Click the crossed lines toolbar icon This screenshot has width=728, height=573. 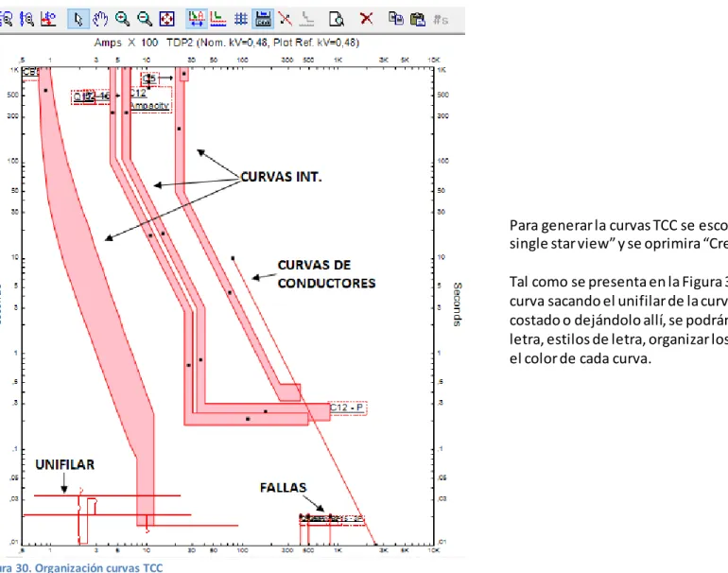point(285,19)
